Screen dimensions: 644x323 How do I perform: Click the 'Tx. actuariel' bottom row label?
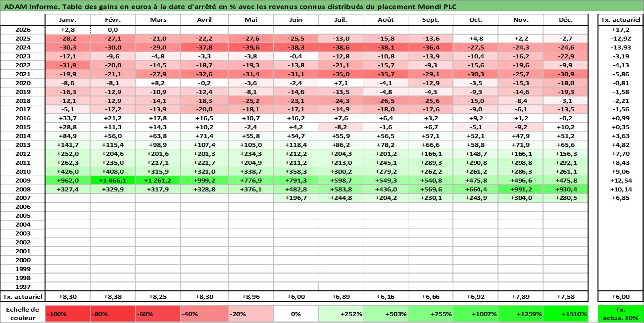(23, 297)
